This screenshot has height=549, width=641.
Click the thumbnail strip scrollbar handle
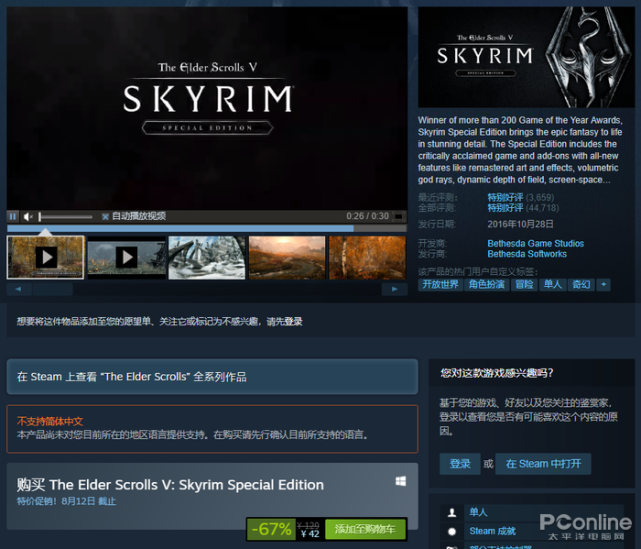(x=53, y=289)
